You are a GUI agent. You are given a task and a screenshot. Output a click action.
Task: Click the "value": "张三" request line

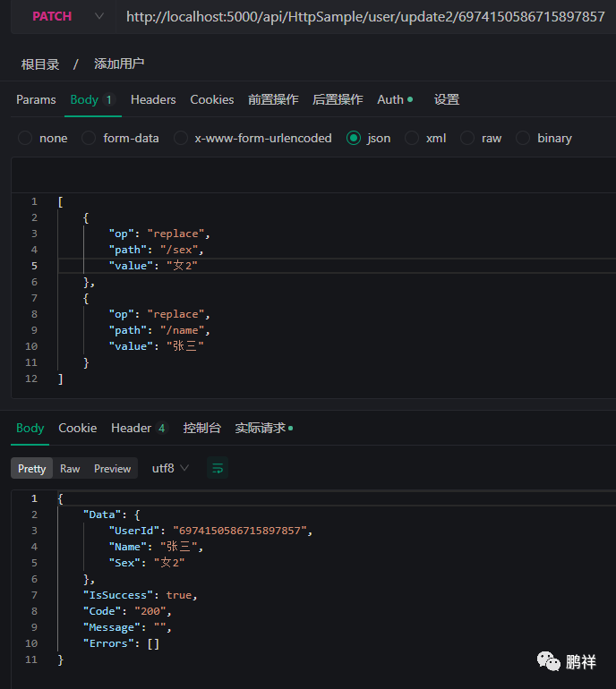tap(156, 346)
